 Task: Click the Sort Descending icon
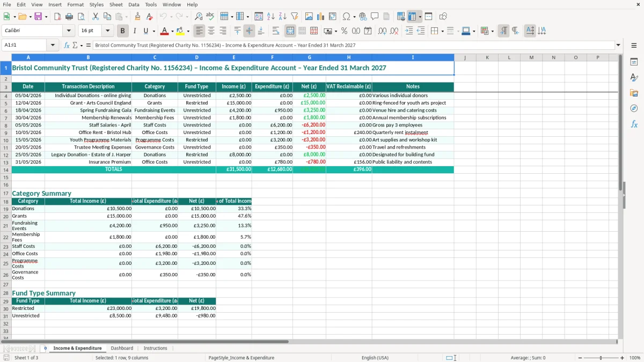click(282, 17)
